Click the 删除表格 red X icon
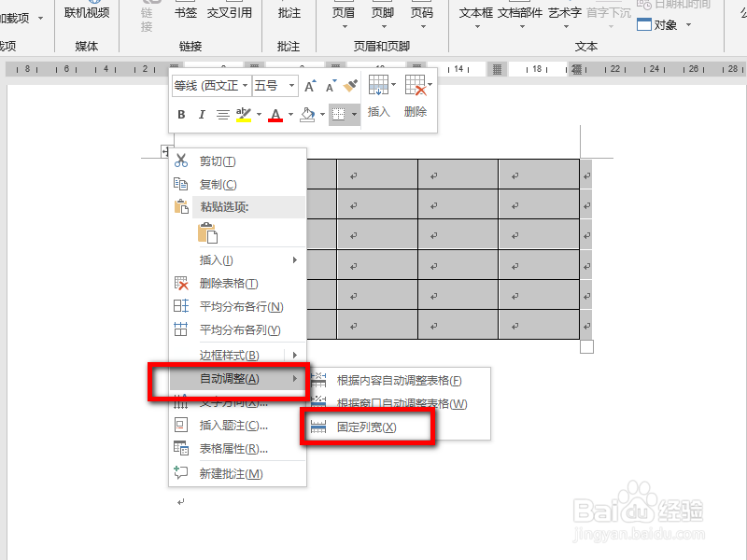The height and width of the screenshot is (560, 747). pyautogui.click(x=181, y=283)
